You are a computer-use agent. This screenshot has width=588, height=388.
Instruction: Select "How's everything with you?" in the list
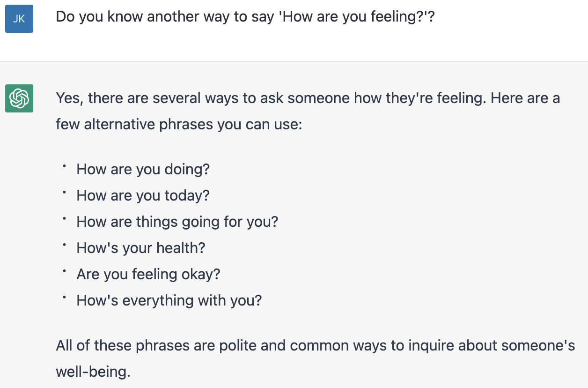pos(169,300)
